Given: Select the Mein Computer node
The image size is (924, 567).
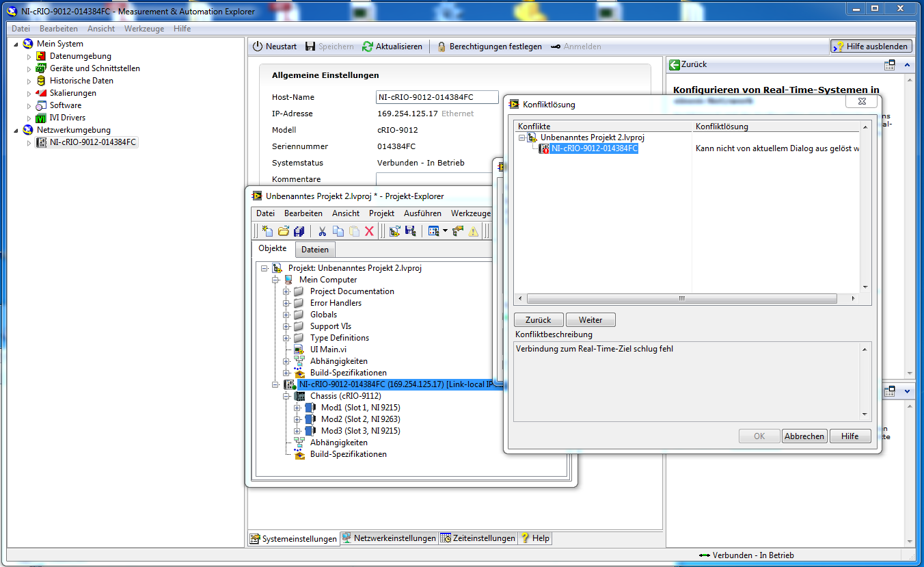Looking at the screenshot, I should [328, 280].
